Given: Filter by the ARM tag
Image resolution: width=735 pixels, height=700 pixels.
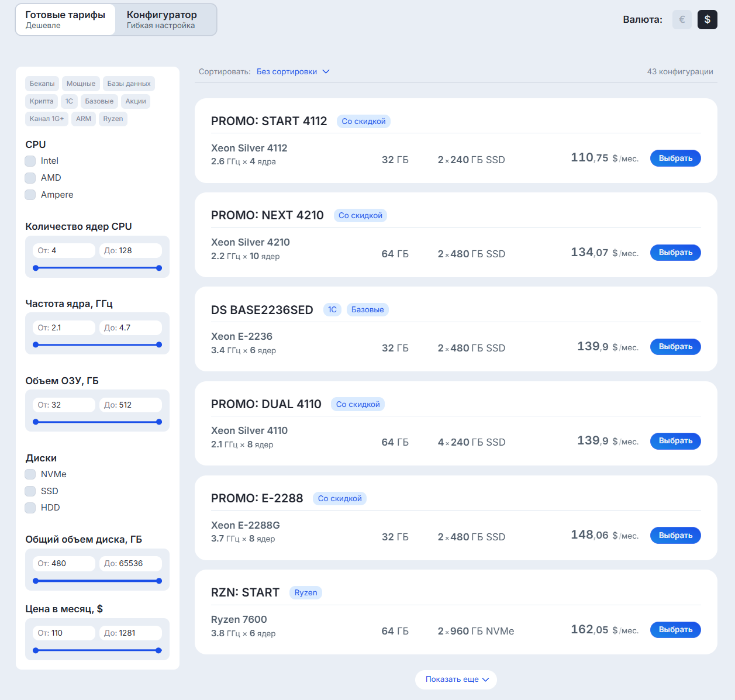Looking at the screenshot, I should pos(84,119).
